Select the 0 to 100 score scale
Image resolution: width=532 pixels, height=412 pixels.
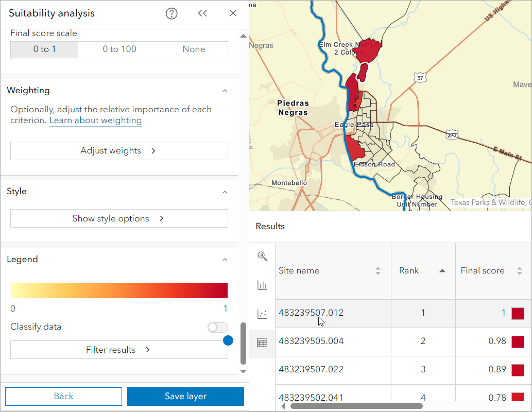[119, 49]
